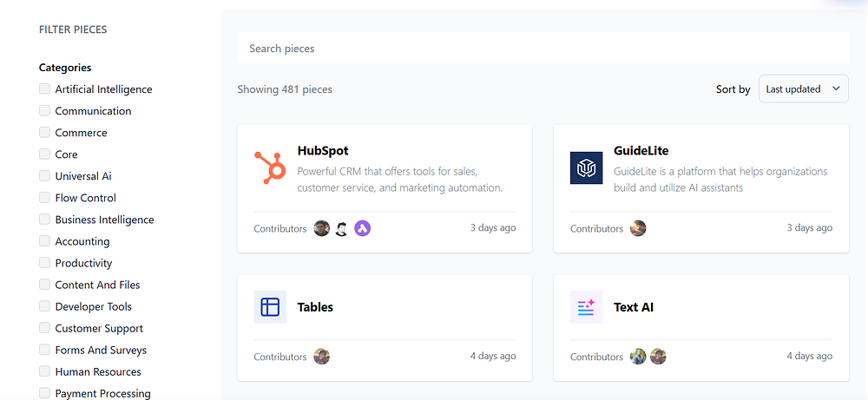Open the Last updated sort dropdown
Image resolution: width=868 pixels, height=400 pixels.
(803, 89)
